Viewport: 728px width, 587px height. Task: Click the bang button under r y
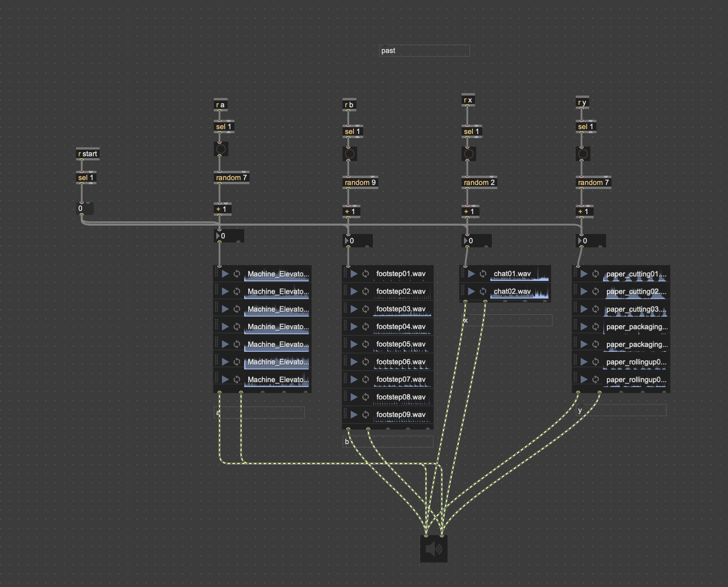[x=583, y=154]
